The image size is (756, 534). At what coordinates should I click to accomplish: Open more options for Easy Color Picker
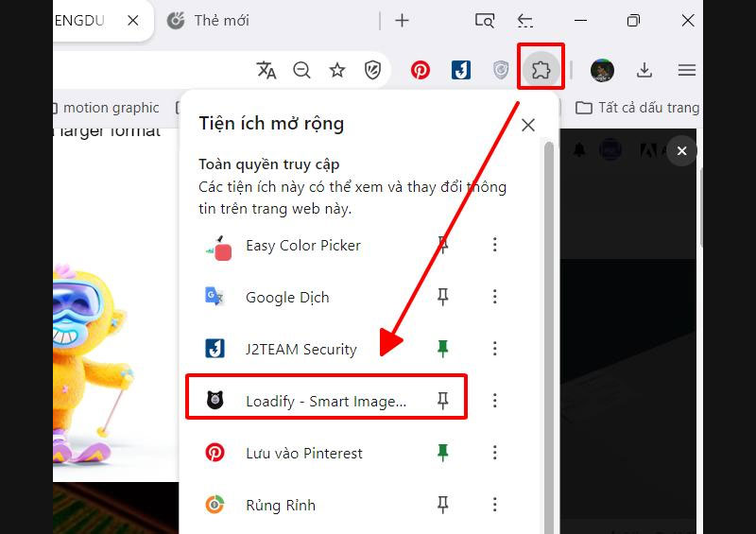[x=494, y=245]
